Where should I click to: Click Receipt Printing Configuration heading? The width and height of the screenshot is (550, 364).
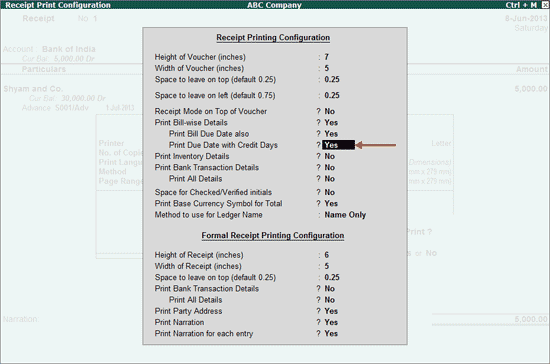click(x=273, y=38)
